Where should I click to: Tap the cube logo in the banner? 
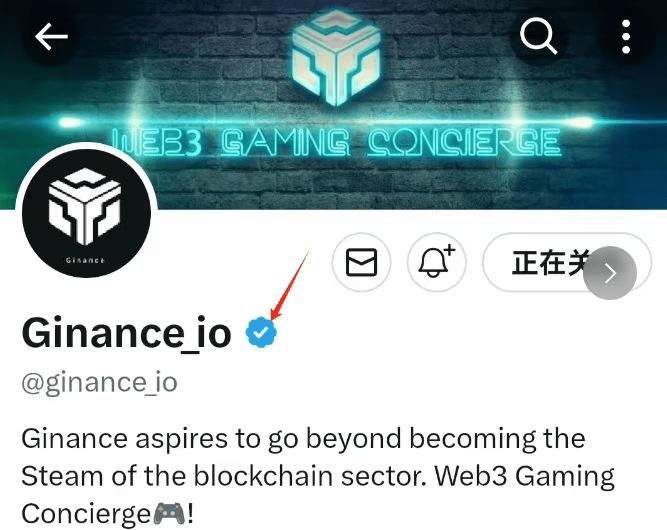pos(336,57)
